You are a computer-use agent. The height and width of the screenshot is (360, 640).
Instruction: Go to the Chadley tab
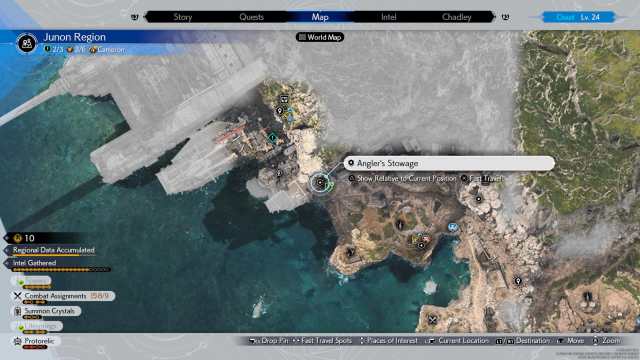456,17
